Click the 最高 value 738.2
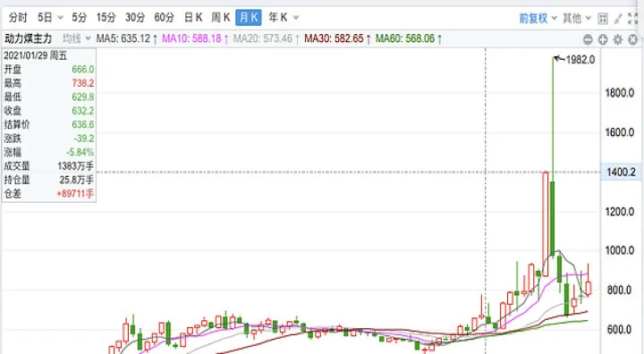The height and width of the screenshot is (354, 644). 82,83
